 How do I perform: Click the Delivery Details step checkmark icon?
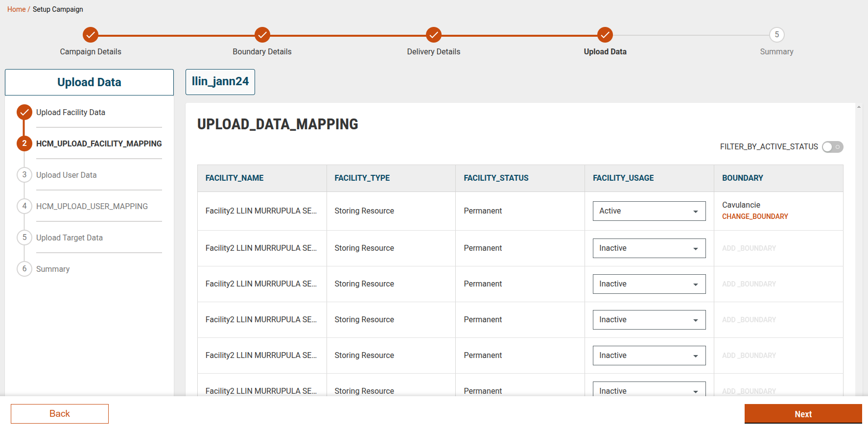click(433, 35)
